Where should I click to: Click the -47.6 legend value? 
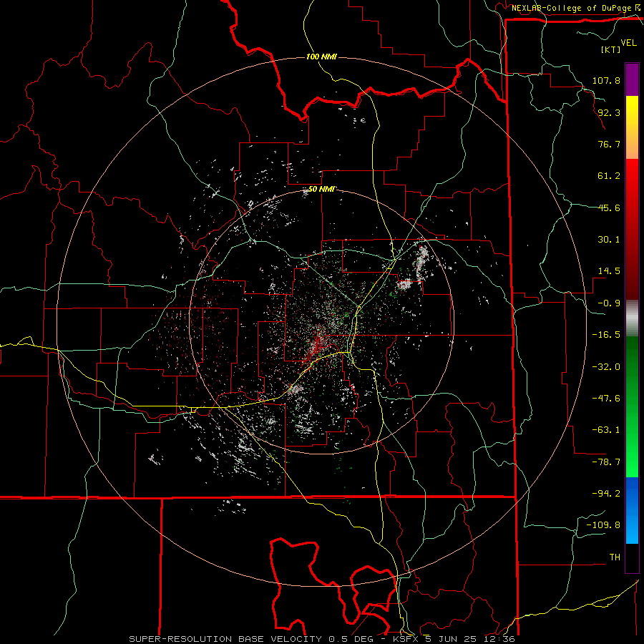[606, 399]
